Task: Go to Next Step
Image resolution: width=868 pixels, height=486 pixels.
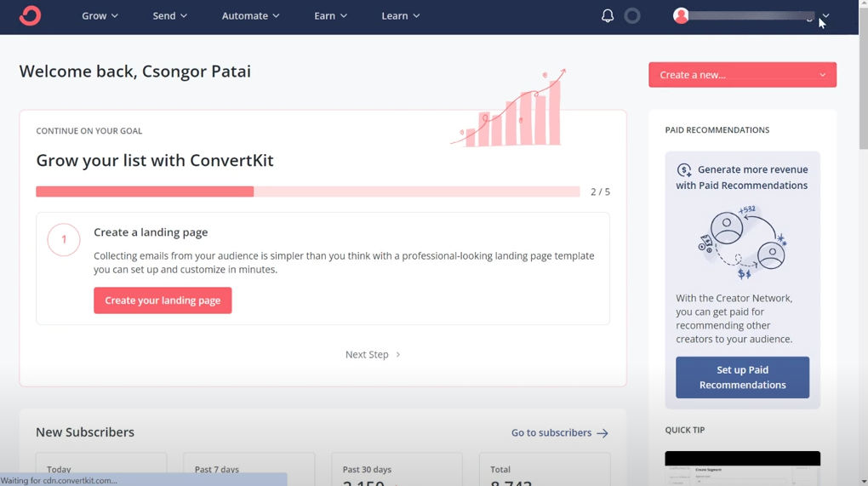Action: tap(373, 354)
